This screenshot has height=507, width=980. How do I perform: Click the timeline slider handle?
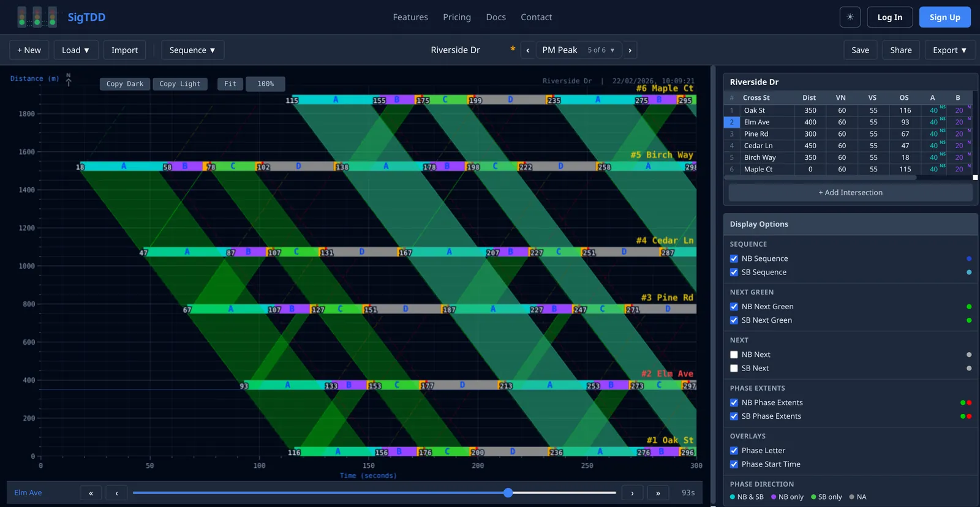(508, 493)
